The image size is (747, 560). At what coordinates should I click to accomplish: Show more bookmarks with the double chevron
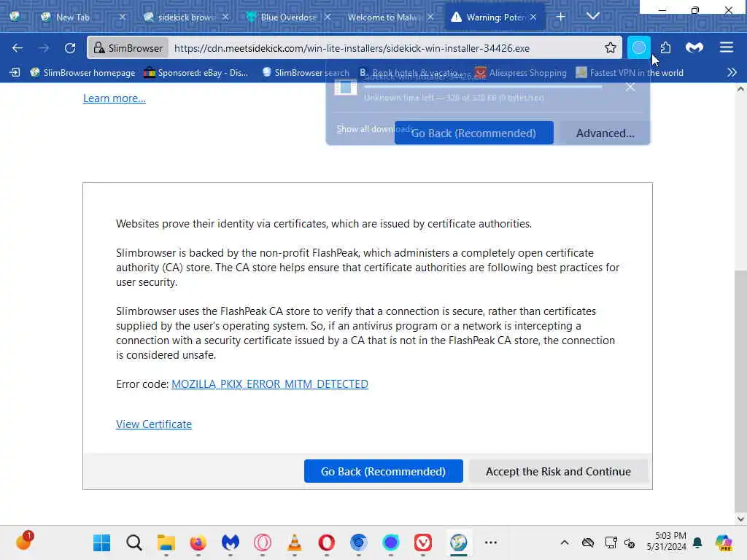pyautogui.click(x=732, y=72)
